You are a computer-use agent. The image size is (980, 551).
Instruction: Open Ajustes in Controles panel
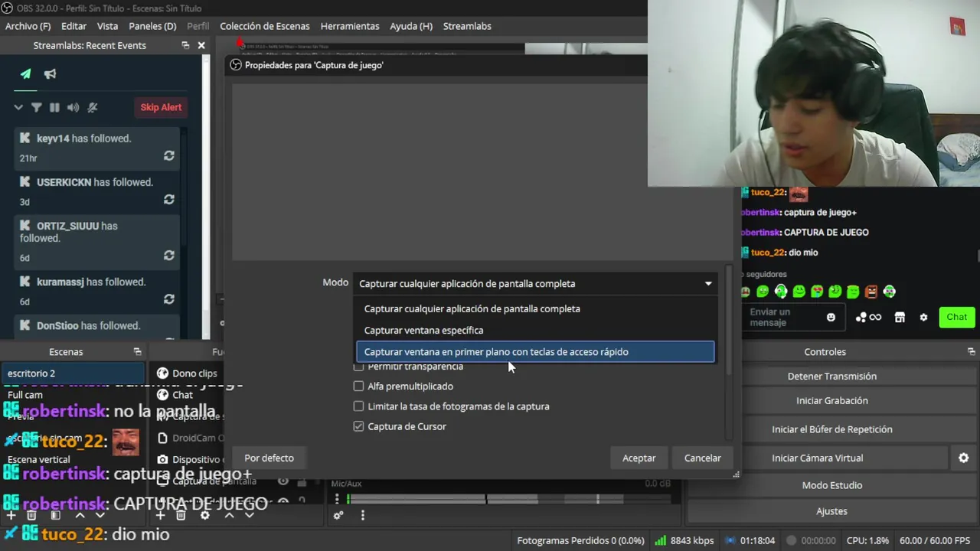click(831, 511)
